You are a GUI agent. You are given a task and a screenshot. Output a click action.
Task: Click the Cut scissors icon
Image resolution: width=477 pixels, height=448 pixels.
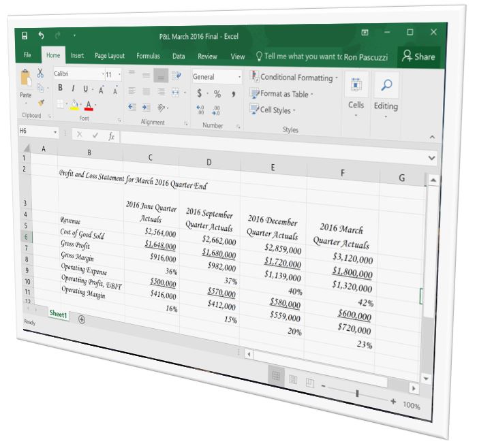(40, 74)
